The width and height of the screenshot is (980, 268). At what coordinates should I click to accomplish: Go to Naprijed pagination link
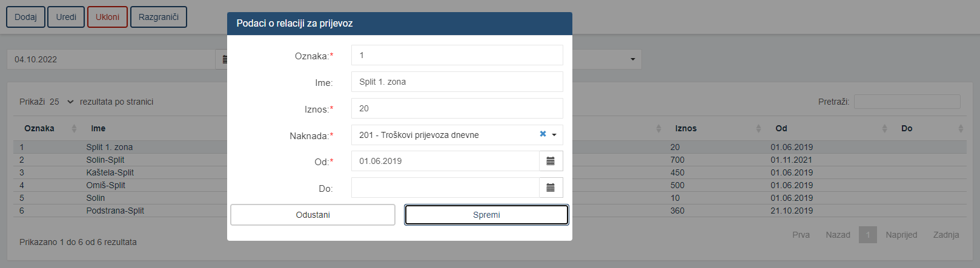click(901, 235)
